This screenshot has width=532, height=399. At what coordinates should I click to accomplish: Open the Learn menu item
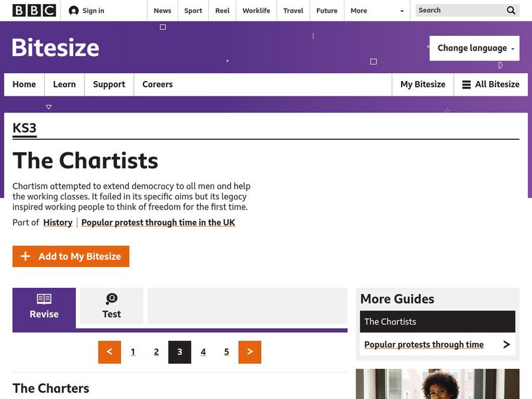pos(65,84)
